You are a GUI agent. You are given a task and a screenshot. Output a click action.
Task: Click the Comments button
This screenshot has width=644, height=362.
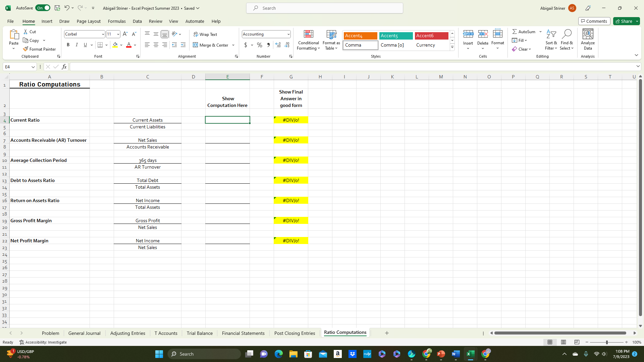point(594,21)
